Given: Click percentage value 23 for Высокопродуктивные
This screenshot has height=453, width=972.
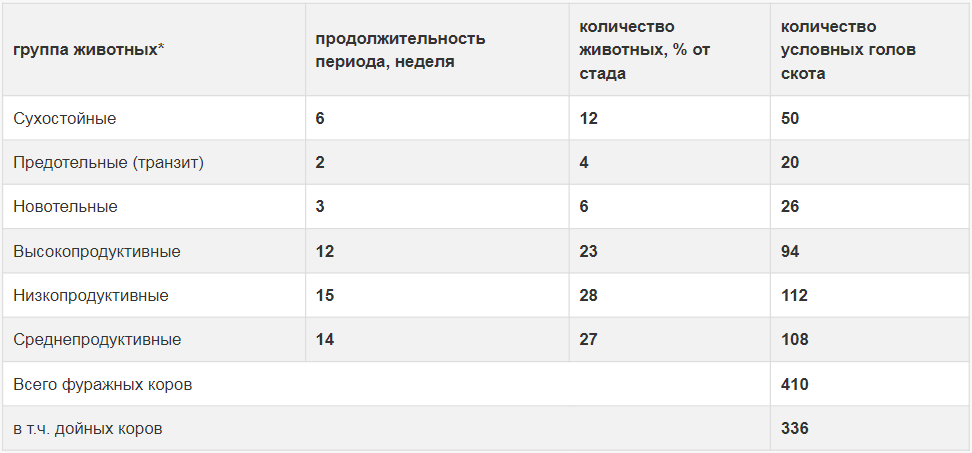Looking at the screenshot, I should tap(588, 251).
